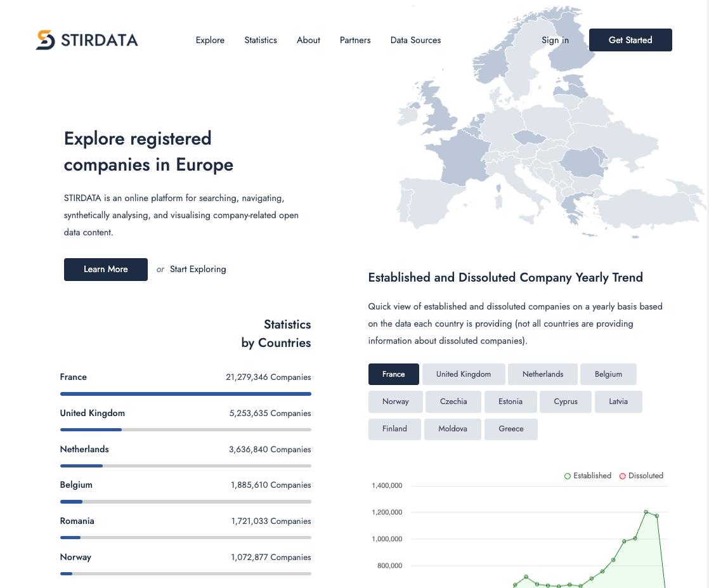
Task: Click the France progress bar
Action: point(185,394)
